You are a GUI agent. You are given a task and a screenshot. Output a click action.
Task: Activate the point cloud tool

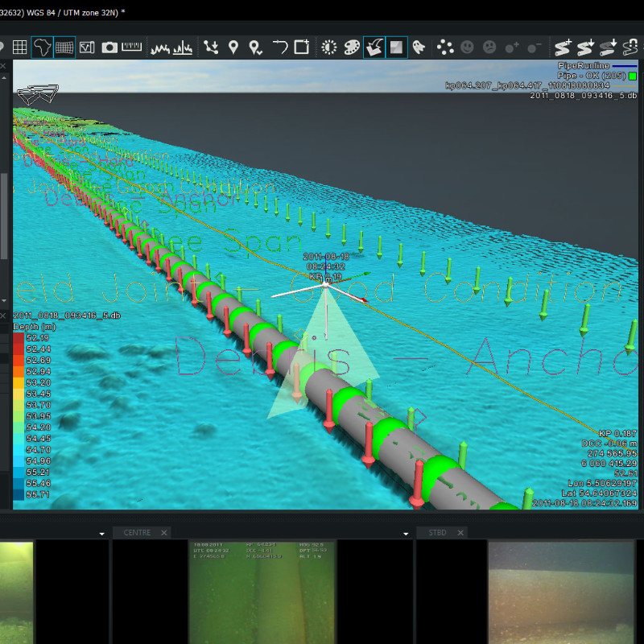(x=445, y=47)
